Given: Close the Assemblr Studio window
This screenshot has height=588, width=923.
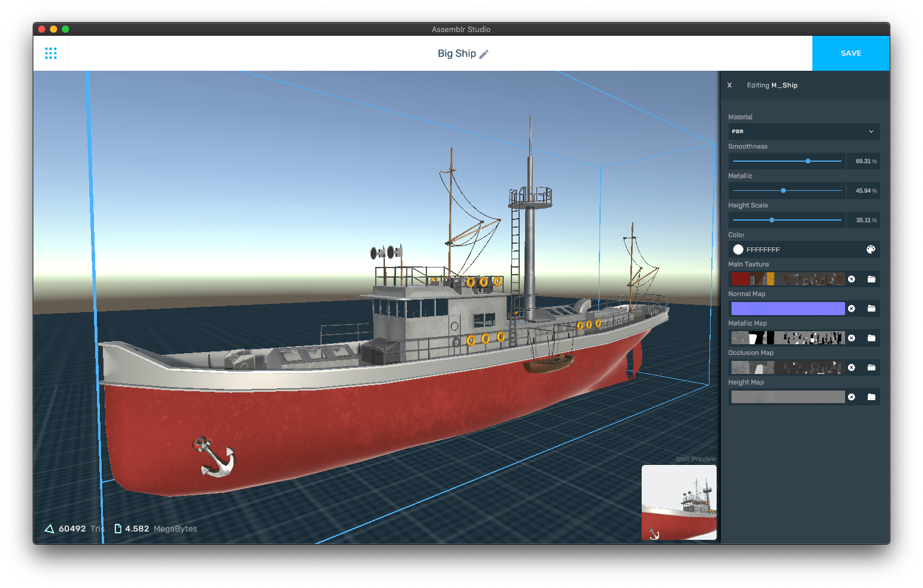Looking at the screenshot, I should [x=42, y=29].
